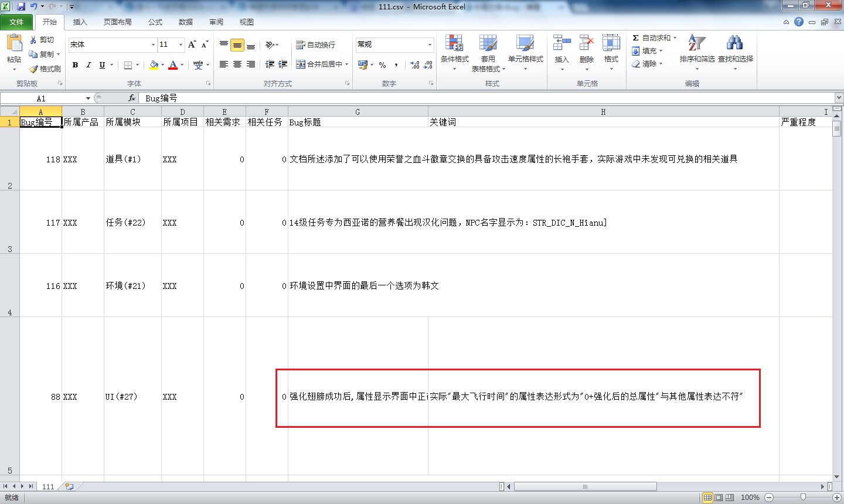This screenshot has height=504, width=844.
Task: Toggle Bold formatting button
Action: (x=75, y=65)
